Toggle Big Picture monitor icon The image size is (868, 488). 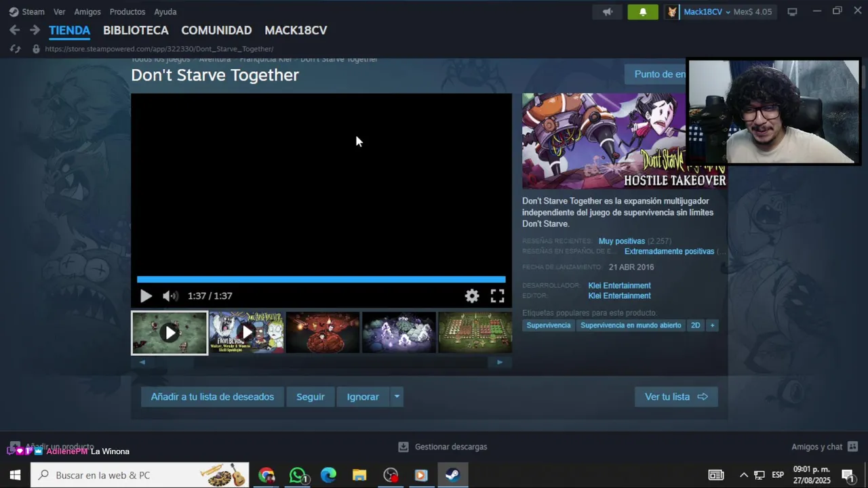(x=792, y=12)
